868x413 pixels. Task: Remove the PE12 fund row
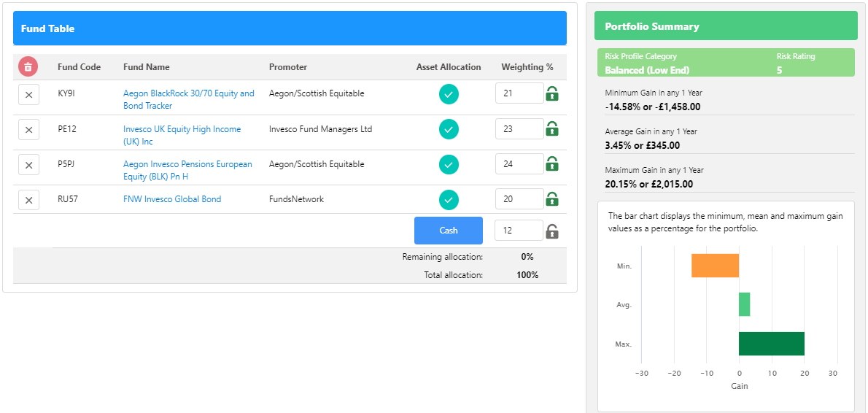click(28, 130)
